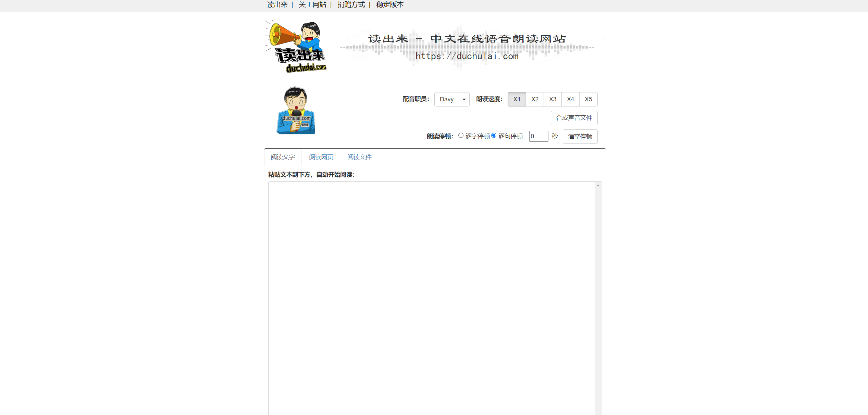Click the reporter mascot avatar image
Screen dimensions: 868x415
[296, 110]
